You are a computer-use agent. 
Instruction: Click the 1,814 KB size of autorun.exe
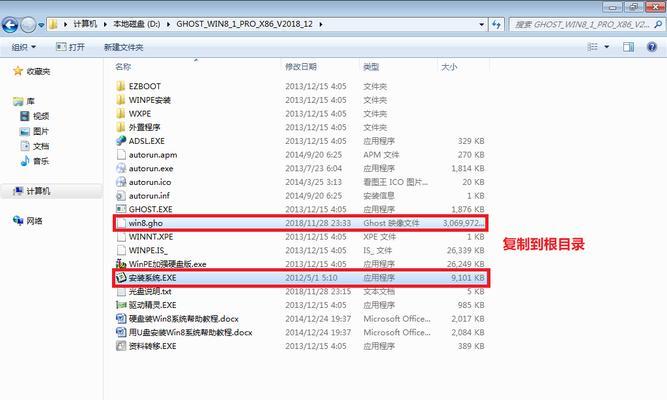point(468,169)
